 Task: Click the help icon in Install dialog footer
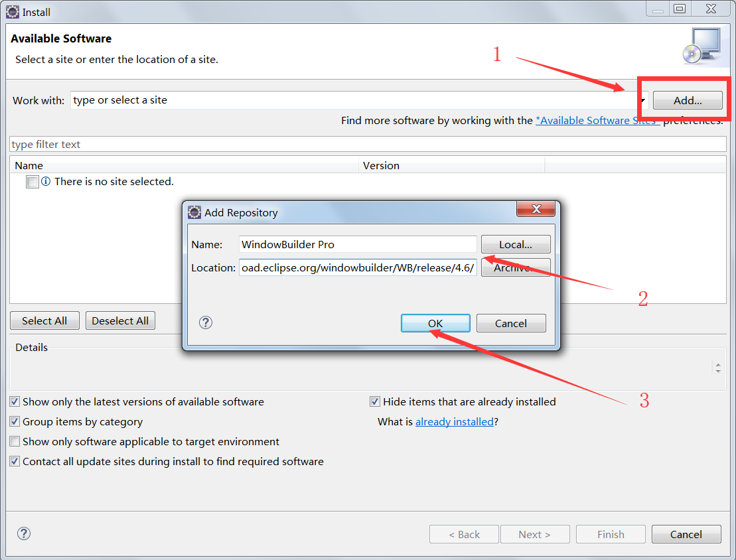(24, 533)
